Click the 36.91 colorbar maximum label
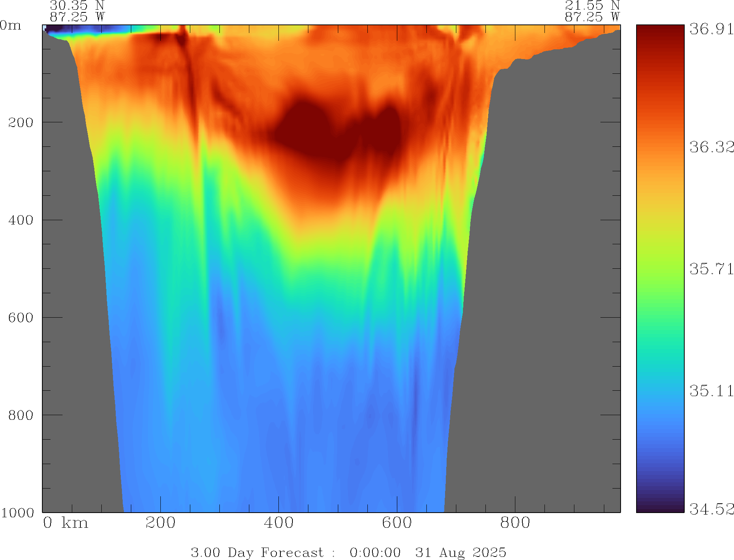734x560 pixels. click(x=711, y=29)
